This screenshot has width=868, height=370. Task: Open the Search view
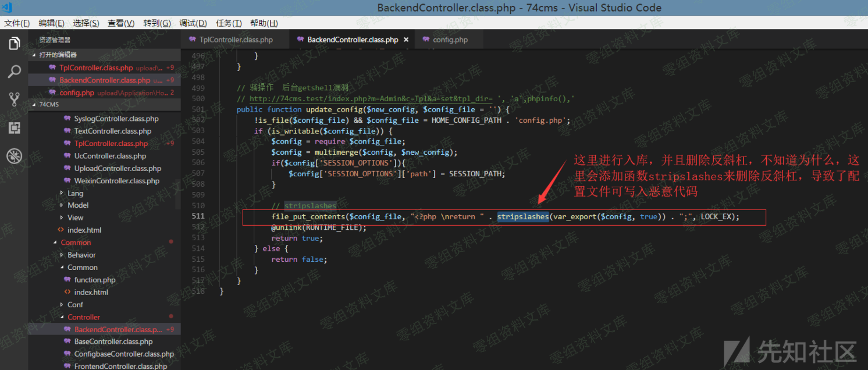pyautogui.click(x=14, y=71)
